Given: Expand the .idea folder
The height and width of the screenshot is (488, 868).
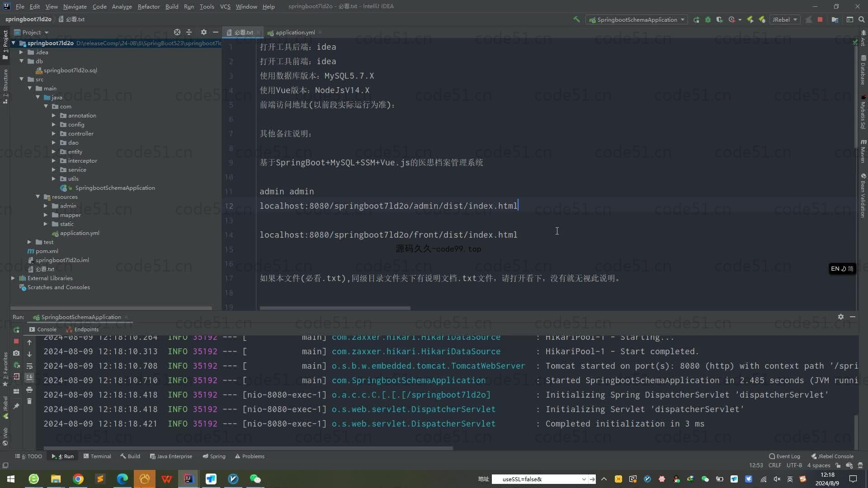Looking at the screenshot, I should coord(21,52).
